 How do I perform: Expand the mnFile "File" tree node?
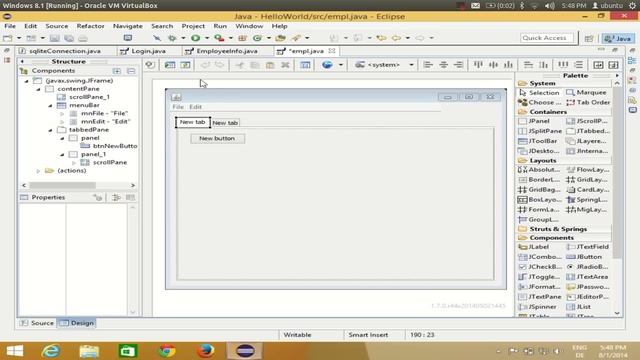tap(62, 113)
